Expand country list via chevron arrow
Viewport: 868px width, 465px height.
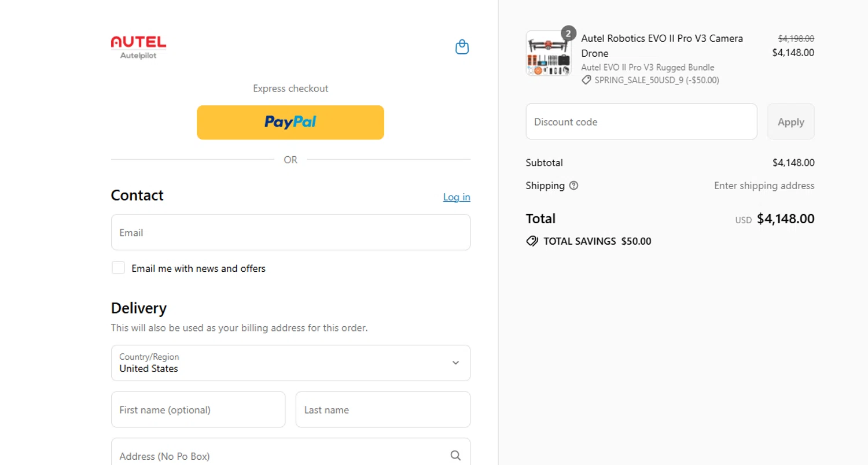455,363
